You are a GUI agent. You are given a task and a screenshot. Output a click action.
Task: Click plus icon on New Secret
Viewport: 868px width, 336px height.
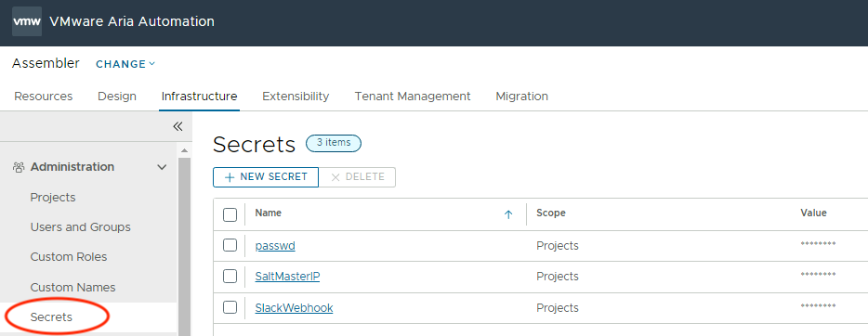[230, 177]
